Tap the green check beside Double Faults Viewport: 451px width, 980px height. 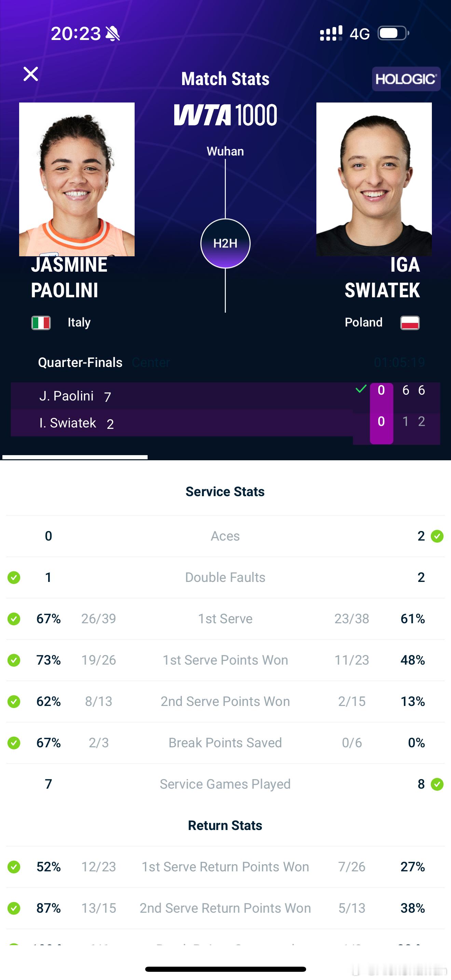[14, 577]
